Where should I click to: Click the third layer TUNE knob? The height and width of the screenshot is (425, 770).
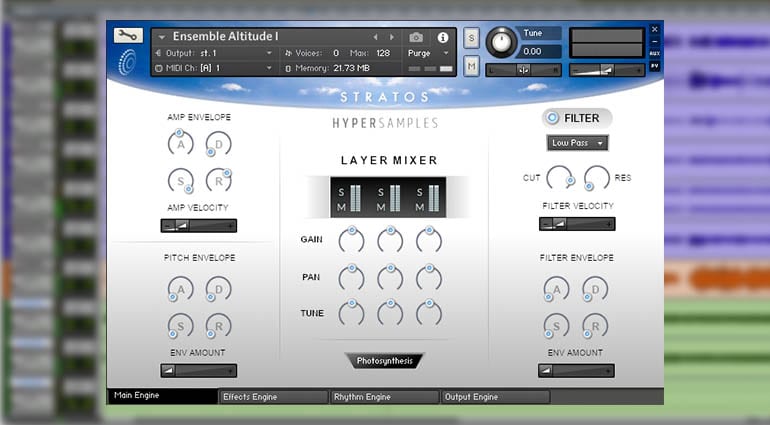point(429,313)
